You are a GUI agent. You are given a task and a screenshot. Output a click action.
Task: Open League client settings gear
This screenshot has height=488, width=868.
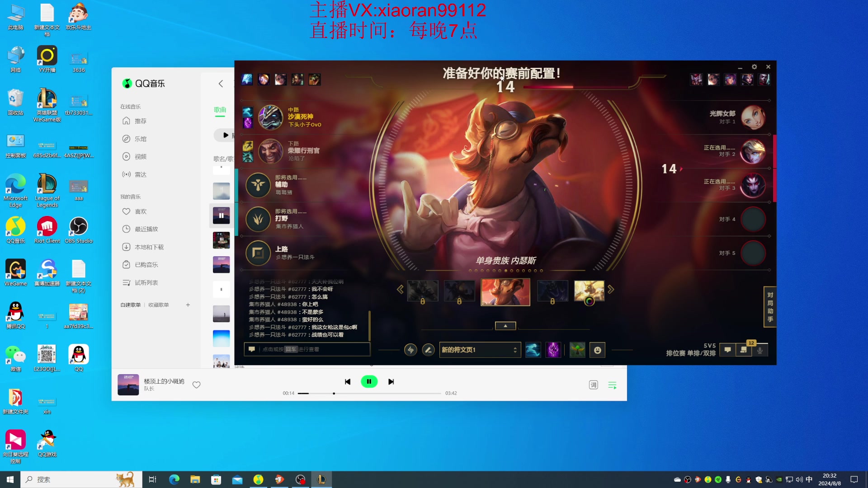[x=754, y=67]
